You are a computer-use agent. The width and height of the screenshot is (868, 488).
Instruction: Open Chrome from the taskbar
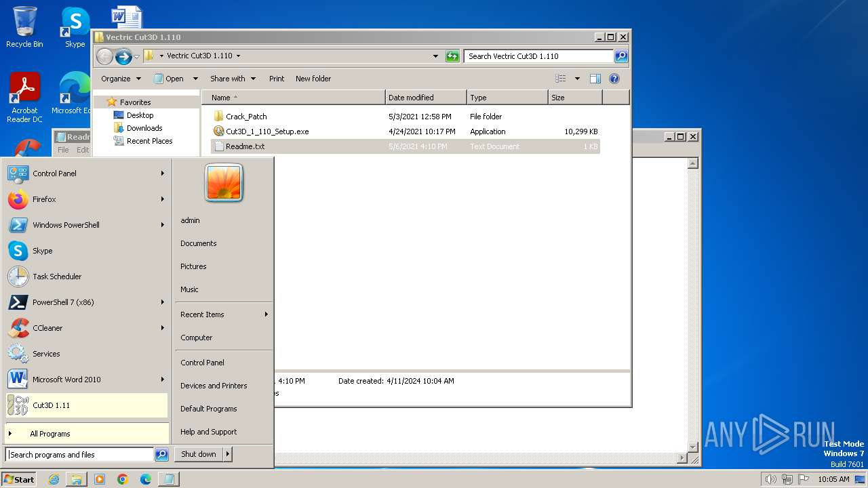[123, 479]
